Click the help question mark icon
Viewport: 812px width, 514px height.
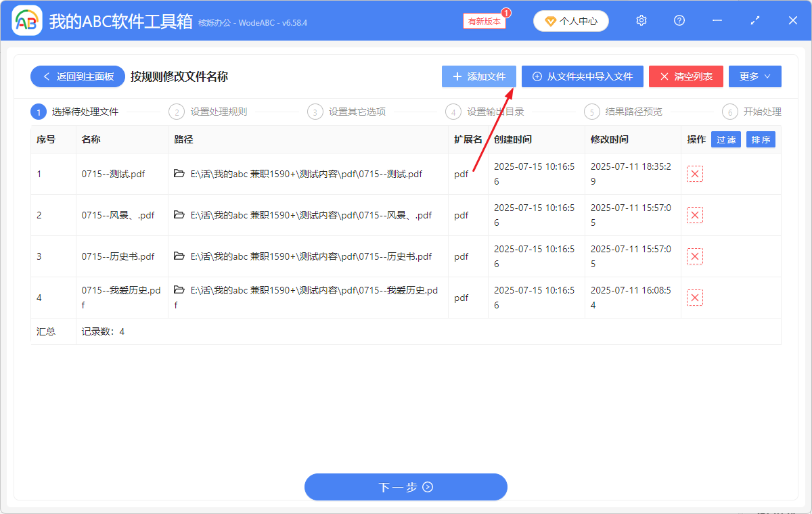[679, 20]
